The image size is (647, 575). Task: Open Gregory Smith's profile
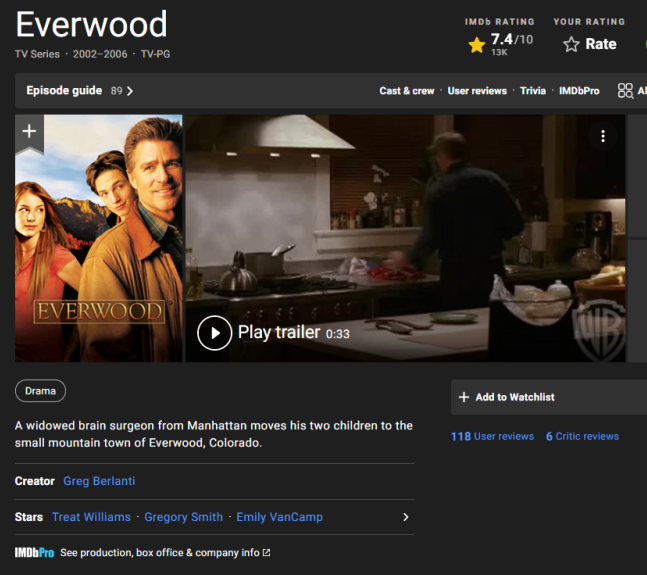[184, 517]
